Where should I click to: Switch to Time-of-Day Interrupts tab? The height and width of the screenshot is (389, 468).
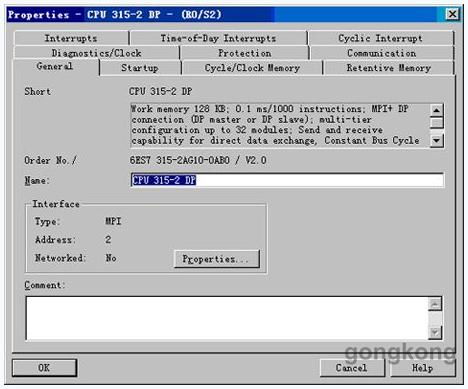(218, 38)
